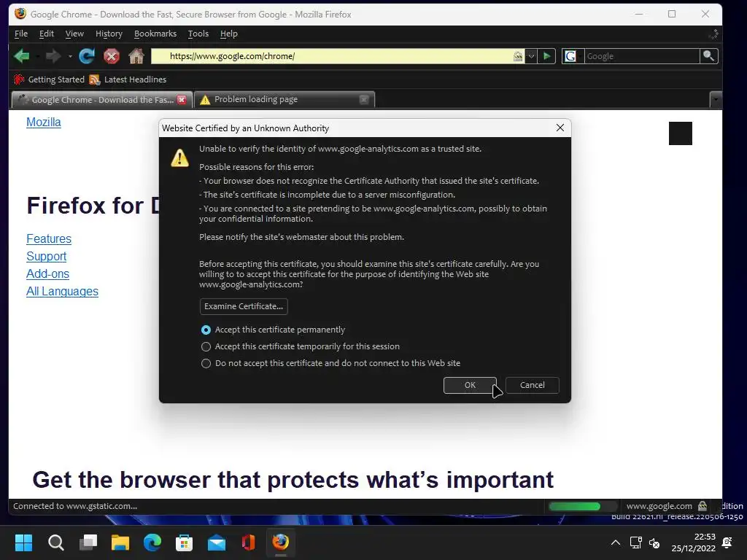Image resolution: width=747 pixels, height=560 pixels.
Task: Follow the Mozilla link
Action: [43, 122]
